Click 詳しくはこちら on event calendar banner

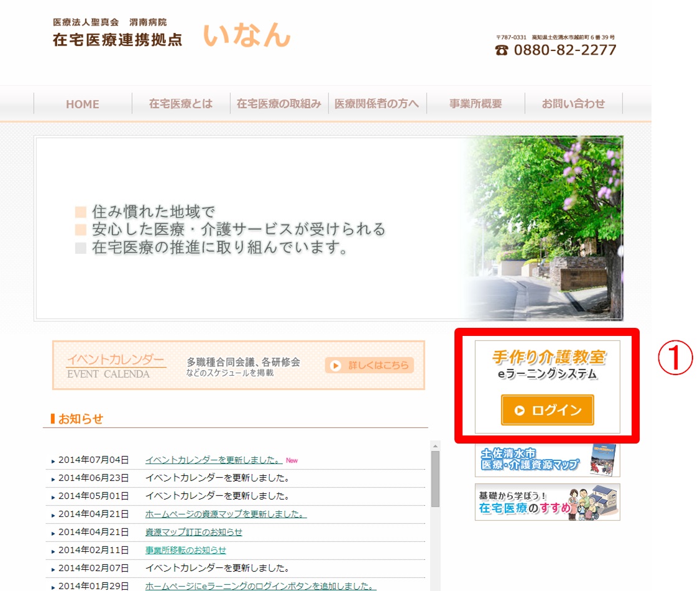[x=369, y=366]
